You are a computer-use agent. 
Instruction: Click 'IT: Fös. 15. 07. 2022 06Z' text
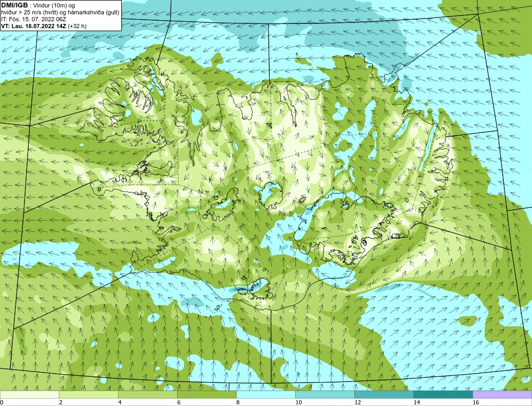[33, 19]
